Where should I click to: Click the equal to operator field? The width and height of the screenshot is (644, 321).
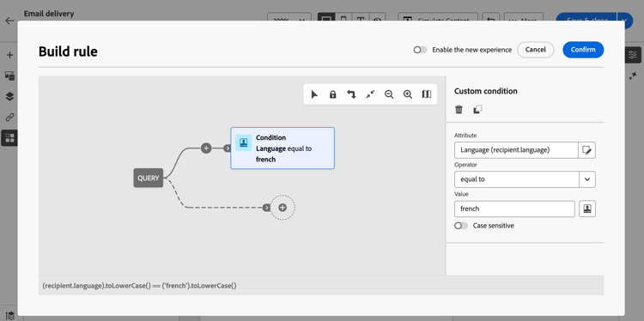[x=517, y=179]
